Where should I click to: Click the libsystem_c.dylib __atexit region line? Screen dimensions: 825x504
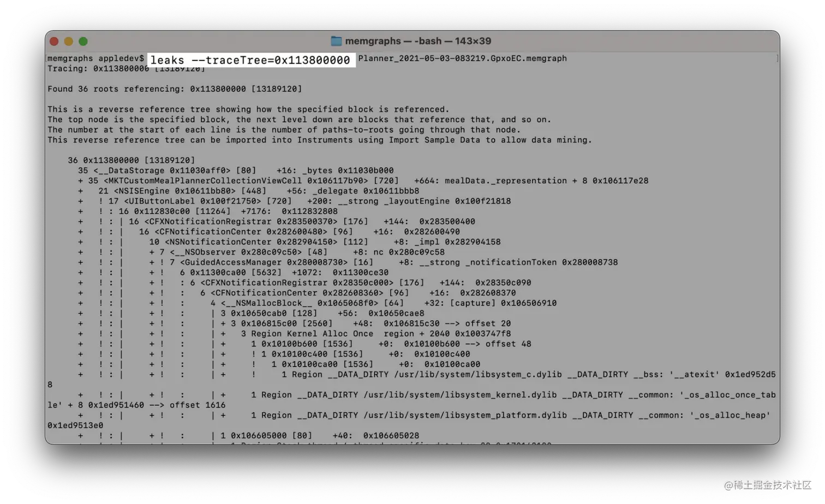(528, 375)
